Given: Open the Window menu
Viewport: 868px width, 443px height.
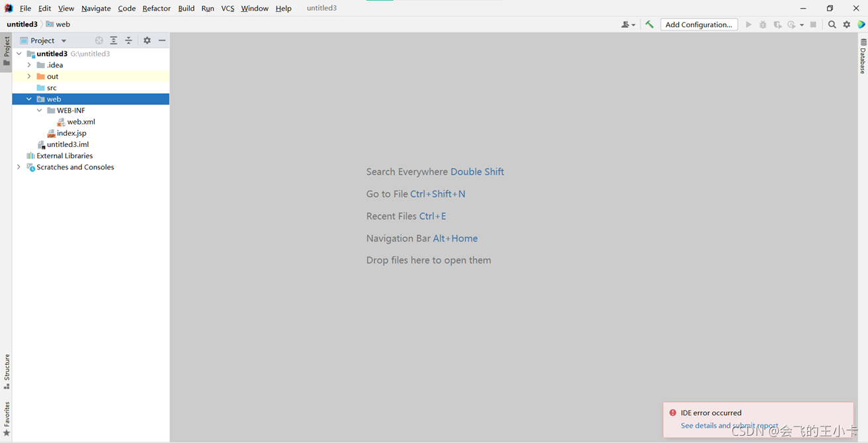Looking at the screenshot, I should click(x=255, y=8).
